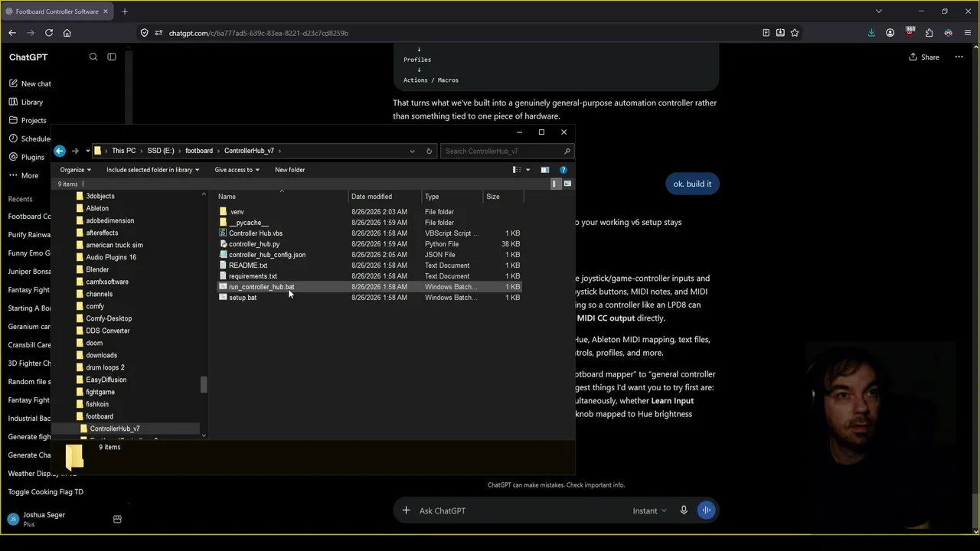
Task: Open browser application menu
Action: pyautogui.click(x=969, y=33)
